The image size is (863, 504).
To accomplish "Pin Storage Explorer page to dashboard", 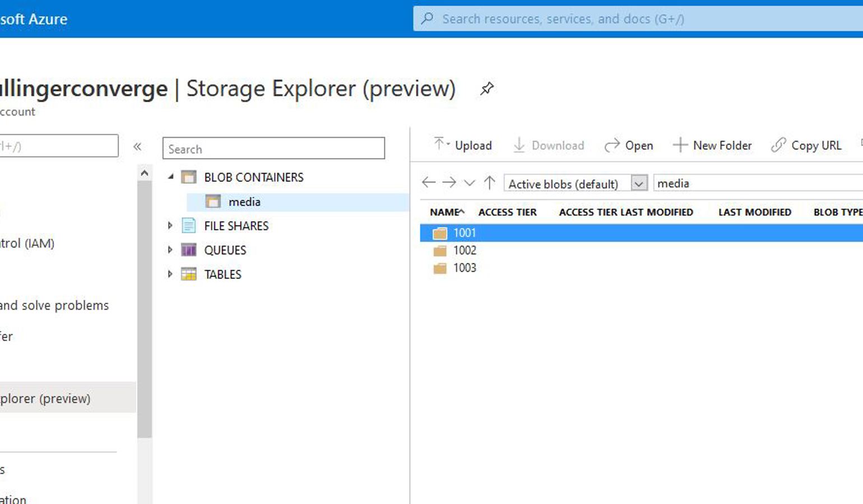I will pos(486,88).
